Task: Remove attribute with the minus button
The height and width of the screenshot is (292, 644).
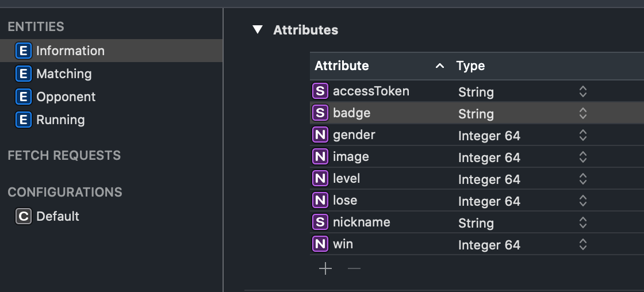Action: (x=354, y=268)
